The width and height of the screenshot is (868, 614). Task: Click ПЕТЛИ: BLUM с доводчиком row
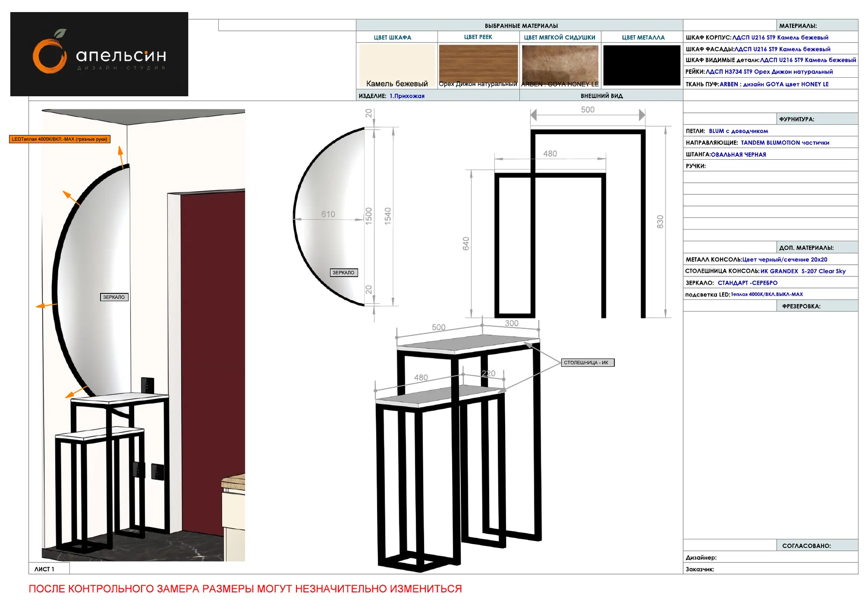coord(770,131)
